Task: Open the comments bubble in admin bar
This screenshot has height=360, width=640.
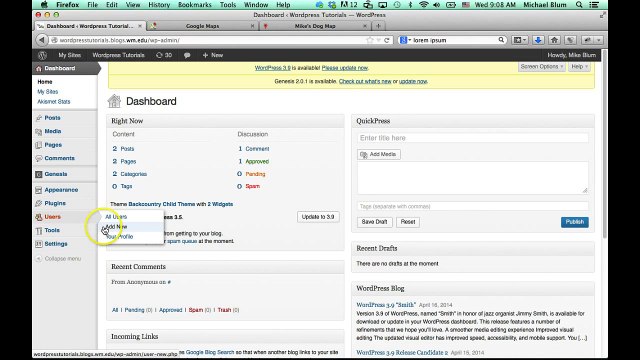Action: [187, 55]
